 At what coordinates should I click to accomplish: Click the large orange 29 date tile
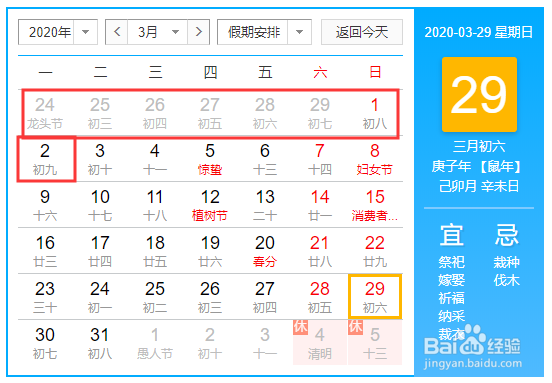click(479, 94)
